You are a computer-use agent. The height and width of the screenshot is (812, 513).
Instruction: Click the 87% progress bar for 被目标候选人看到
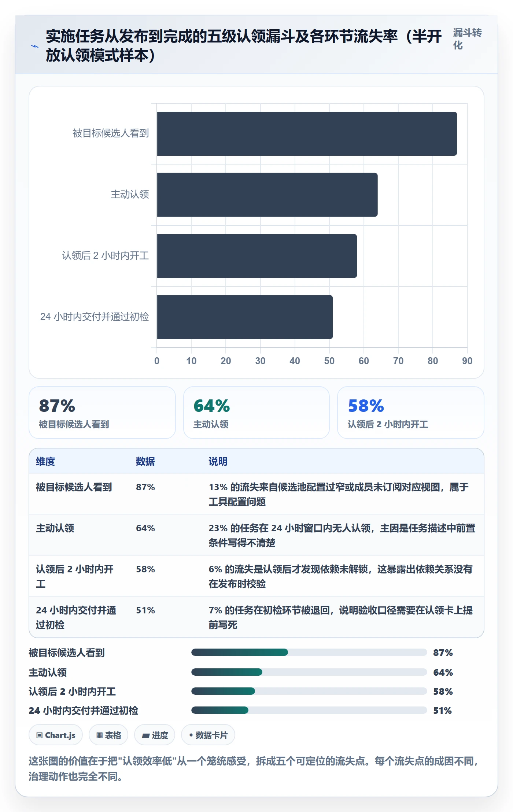(309, 652)
